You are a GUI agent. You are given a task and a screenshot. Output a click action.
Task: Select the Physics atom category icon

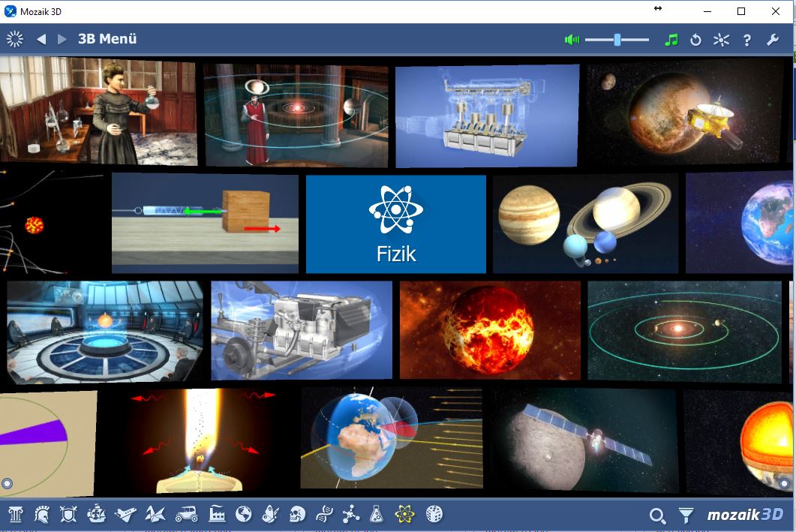[405, 514]
